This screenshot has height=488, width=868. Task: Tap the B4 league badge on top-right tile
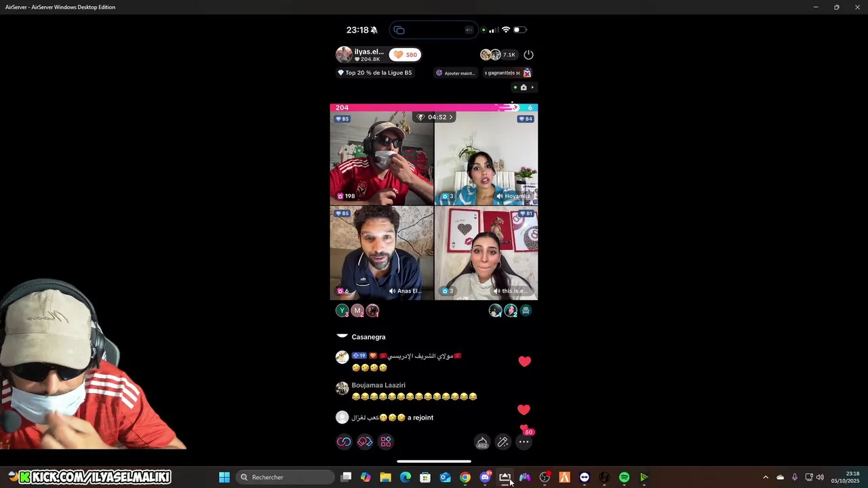pos(526,119)
